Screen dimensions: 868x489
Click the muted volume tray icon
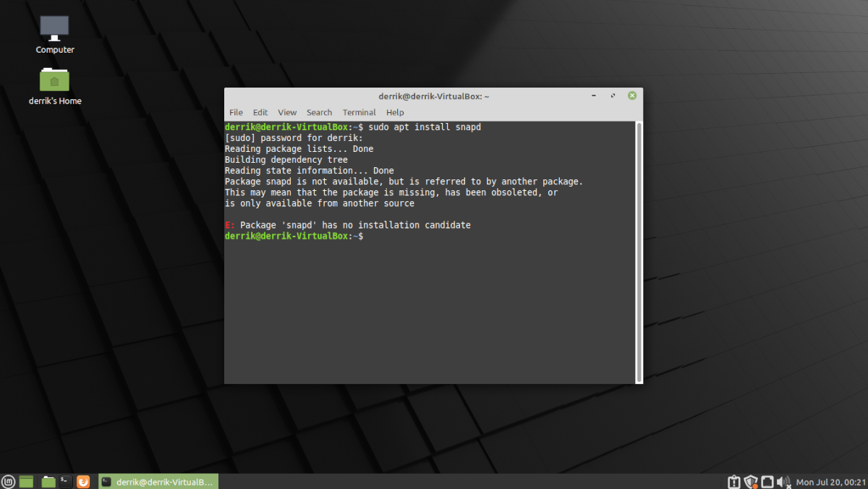(x=783, y=481)
